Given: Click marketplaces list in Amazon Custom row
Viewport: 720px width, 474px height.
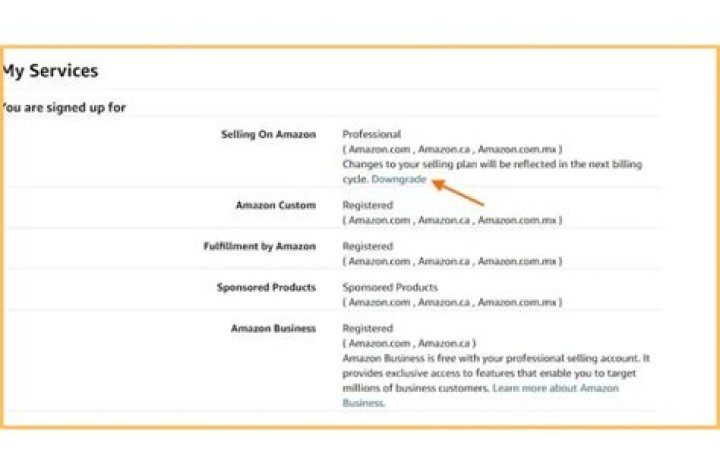Looking at the screenshot, I should pos(452,220).
